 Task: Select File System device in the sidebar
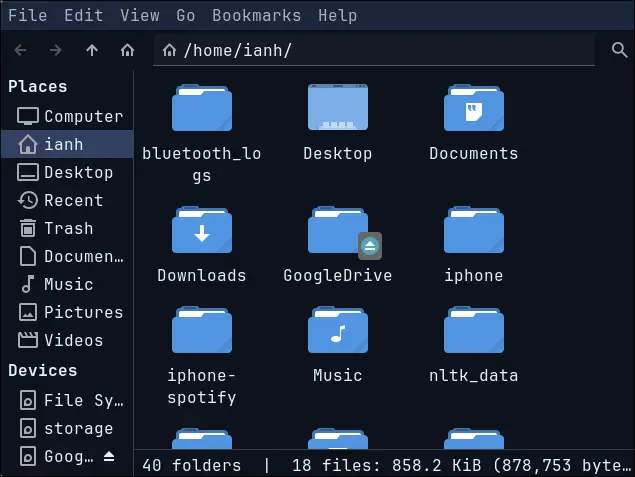(67, 400)
